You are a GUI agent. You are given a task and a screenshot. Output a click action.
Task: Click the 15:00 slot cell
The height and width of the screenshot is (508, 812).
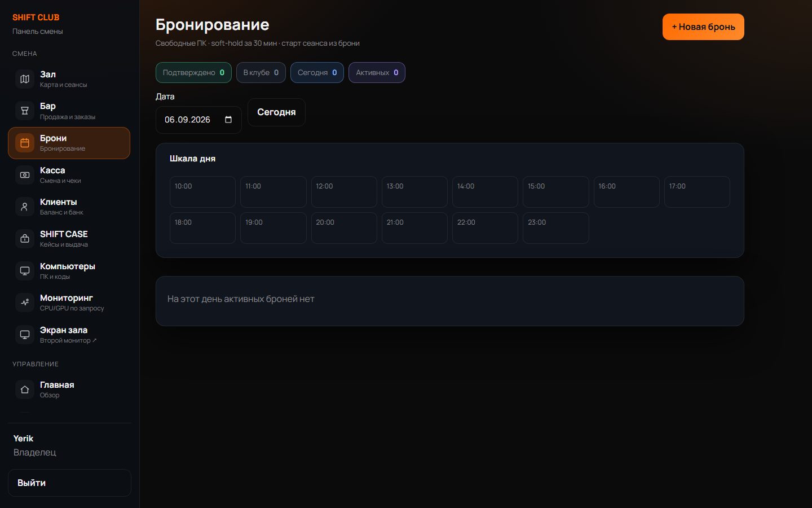[556, 192]
